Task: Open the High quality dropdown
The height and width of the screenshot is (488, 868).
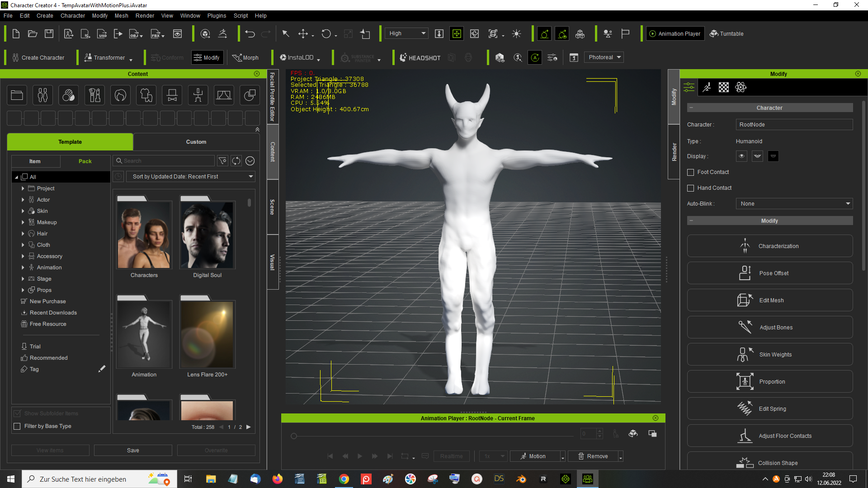Action: (x=406, y=33)
